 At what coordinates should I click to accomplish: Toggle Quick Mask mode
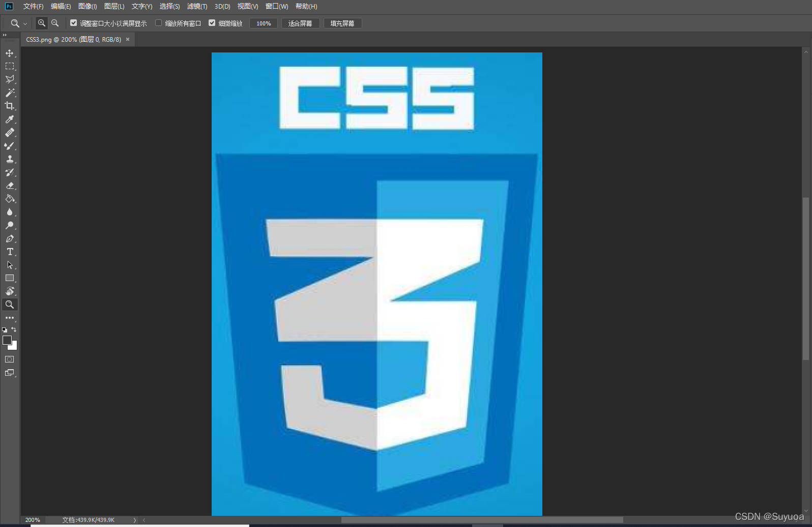(x=10, y=359)
